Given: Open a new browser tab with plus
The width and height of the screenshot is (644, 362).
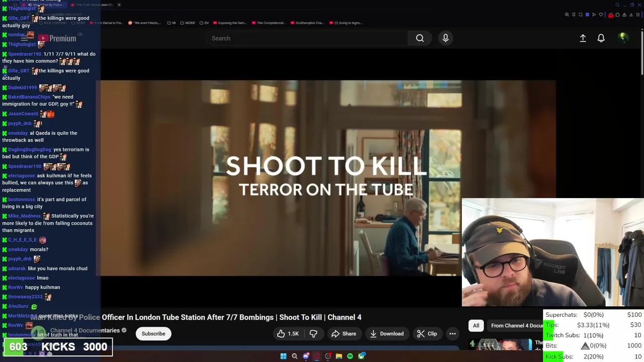Looking at the screenshot, I should [119, 5].
